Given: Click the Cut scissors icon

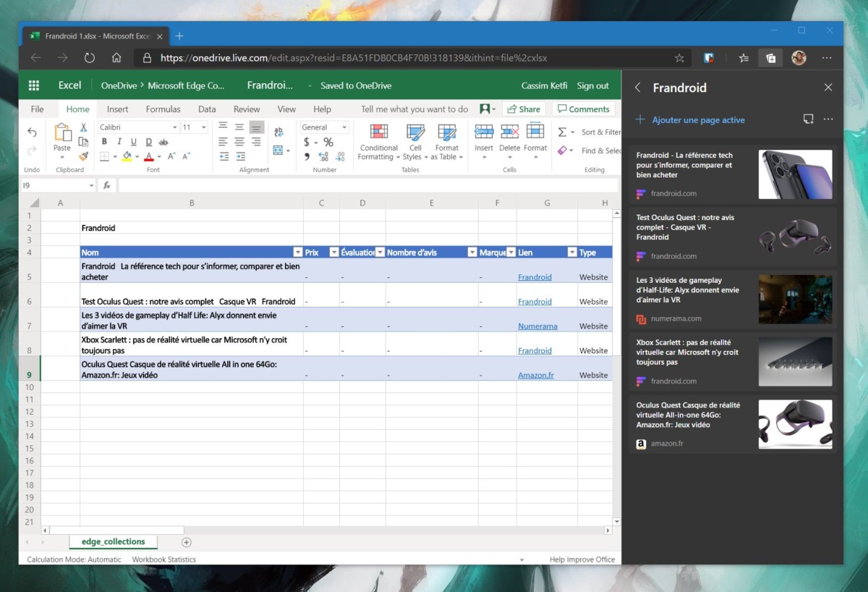Looking at the screenshot, I should (83, 128).
